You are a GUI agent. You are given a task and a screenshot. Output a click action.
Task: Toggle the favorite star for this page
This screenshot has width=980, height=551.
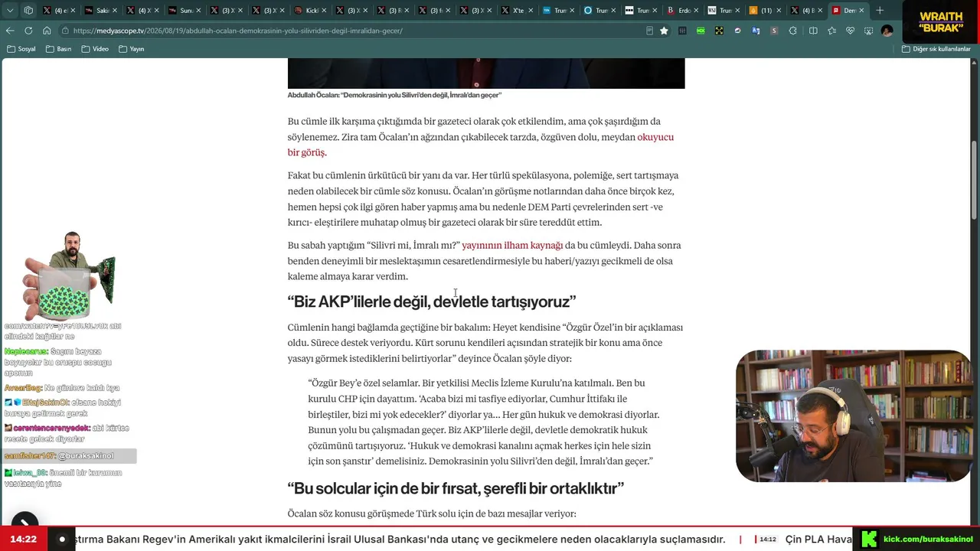point(664,31)
